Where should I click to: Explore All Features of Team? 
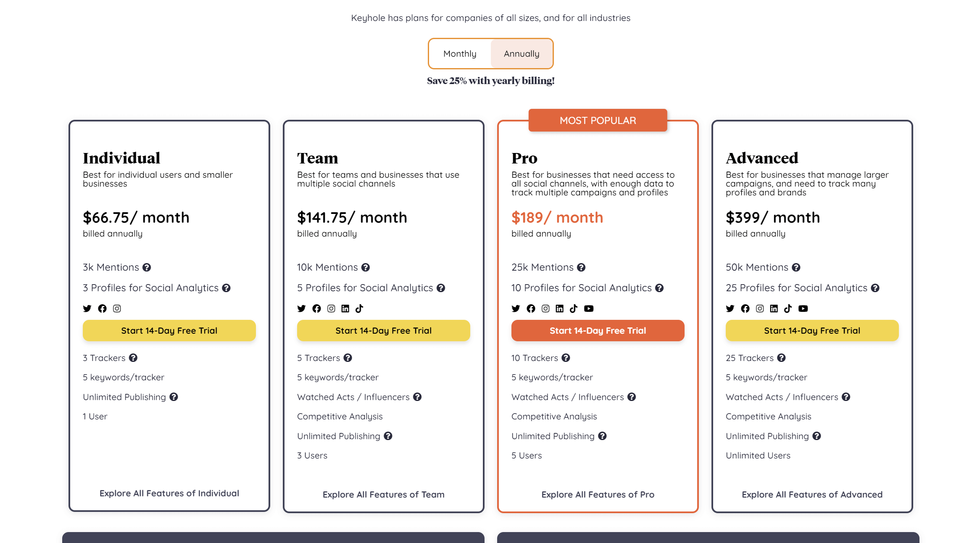384,494
